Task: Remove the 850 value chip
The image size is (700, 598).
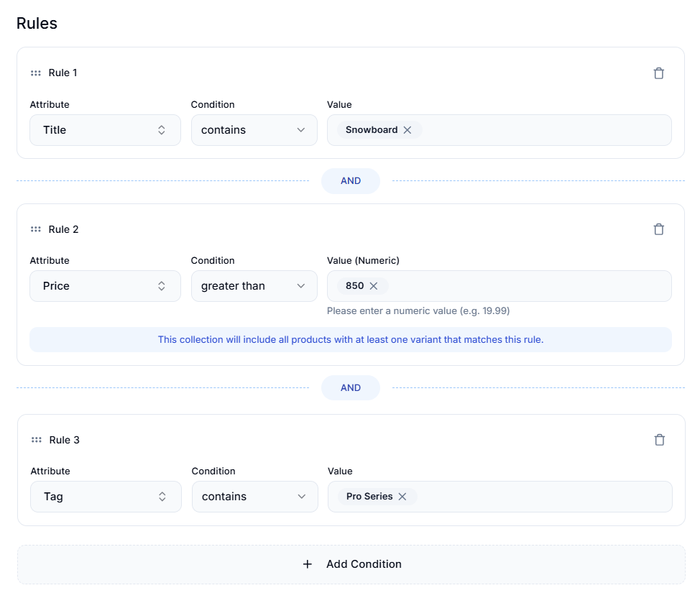Action: (374, 285)
